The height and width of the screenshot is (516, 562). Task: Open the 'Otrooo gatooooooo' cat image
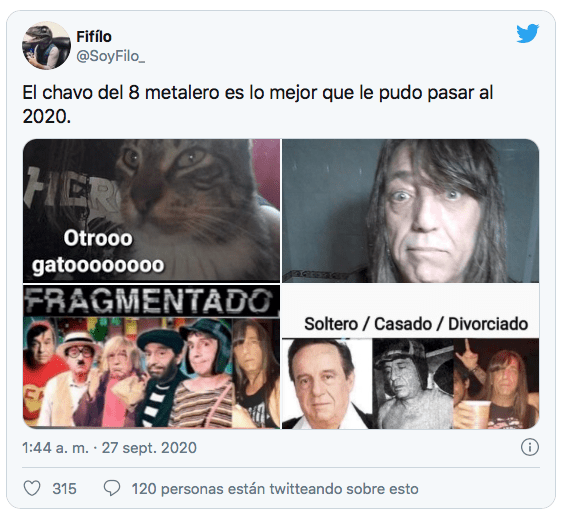(152, 211)
